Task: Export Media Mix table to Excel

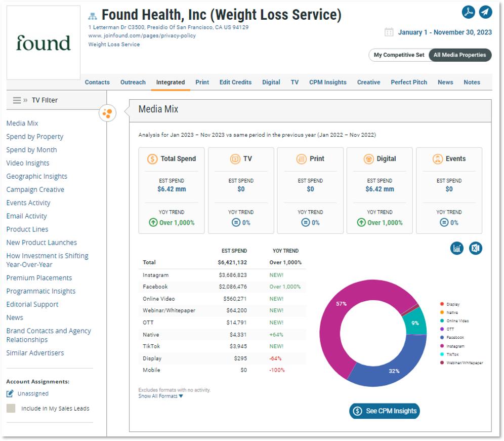Action: [475, 248]
